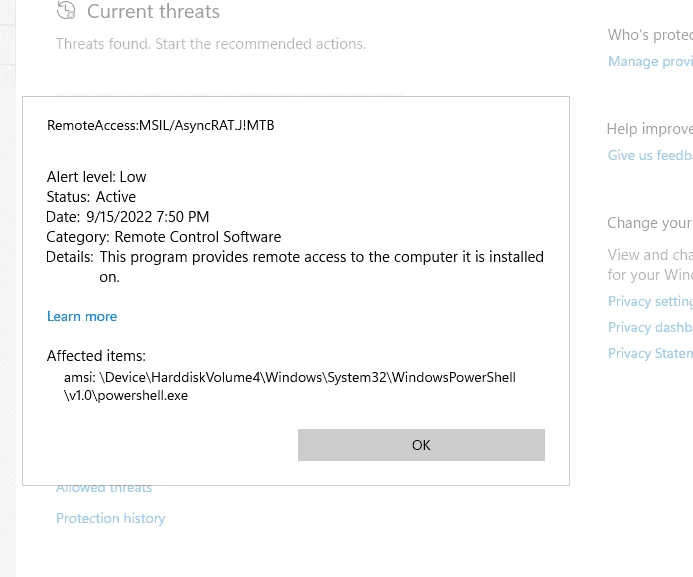Select threat name RemoteAccess:MSIL/AsyncRAT.J!MTB
693x577 pixels.
(160, 125)
